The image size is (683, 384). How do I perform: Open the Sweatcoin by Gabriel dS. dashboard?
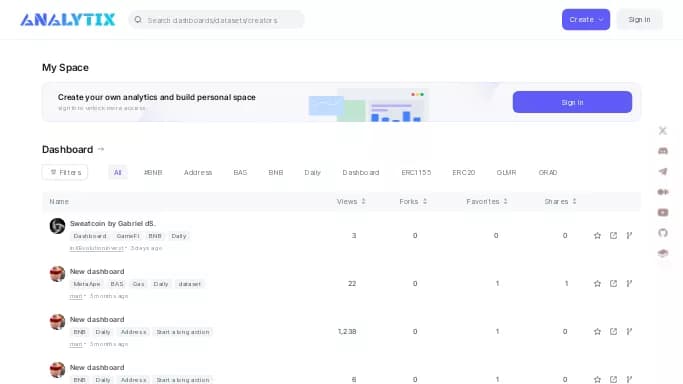[x=113, y=223]
